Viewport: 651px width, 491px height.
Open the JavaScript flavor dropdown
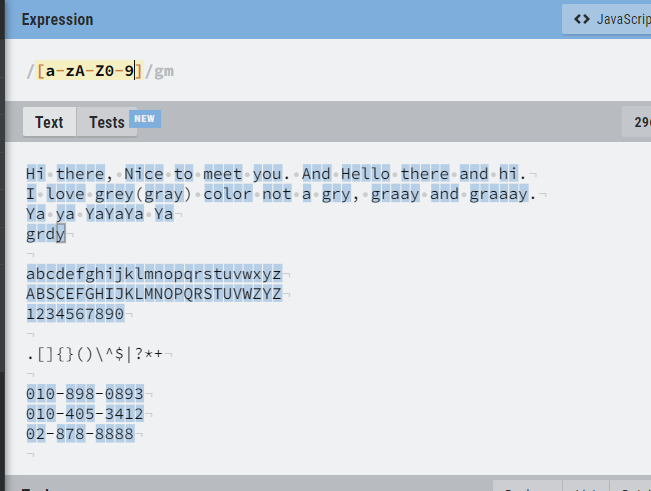click(x=607, y=20)
